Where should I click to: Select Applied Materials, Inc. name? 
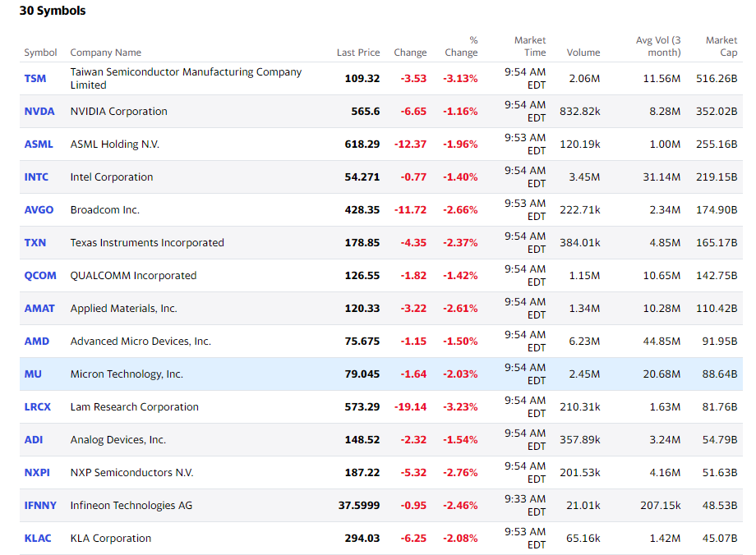click(x=123, y=309)
